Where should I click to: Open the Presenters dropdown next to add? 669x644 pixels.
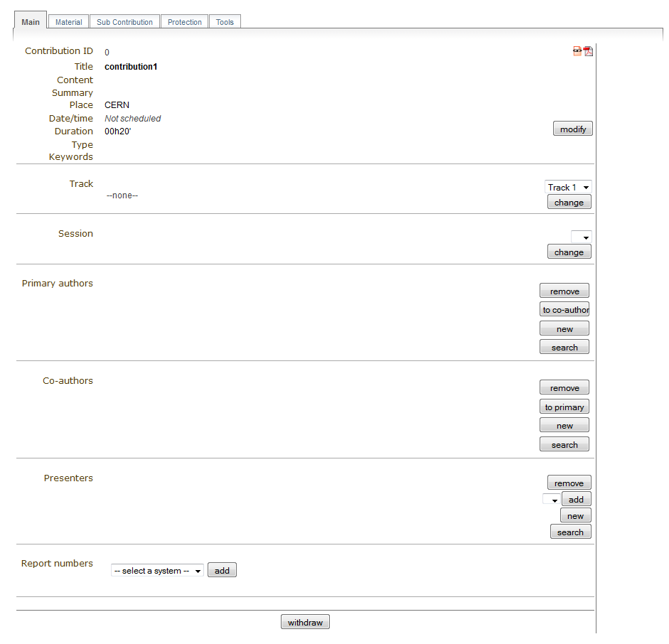(551, 500)
